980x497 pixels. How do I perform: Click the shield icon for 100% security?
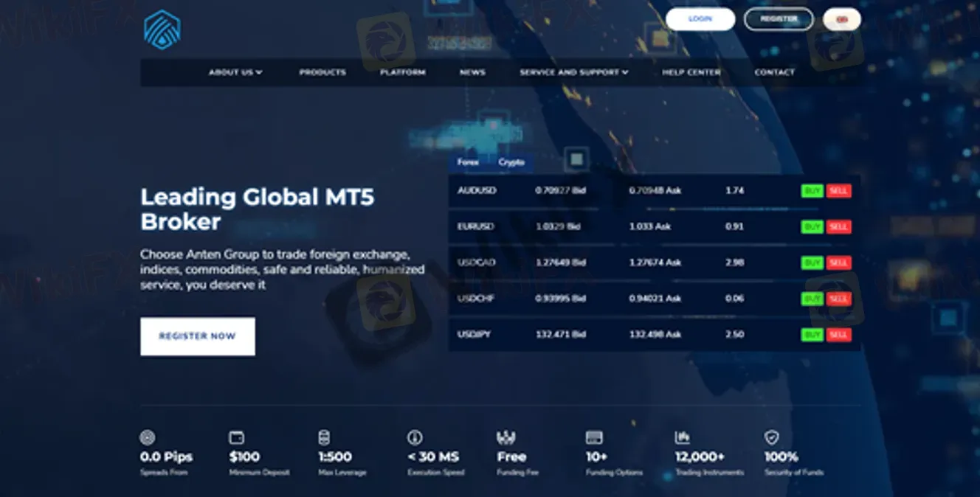(772, 437)
